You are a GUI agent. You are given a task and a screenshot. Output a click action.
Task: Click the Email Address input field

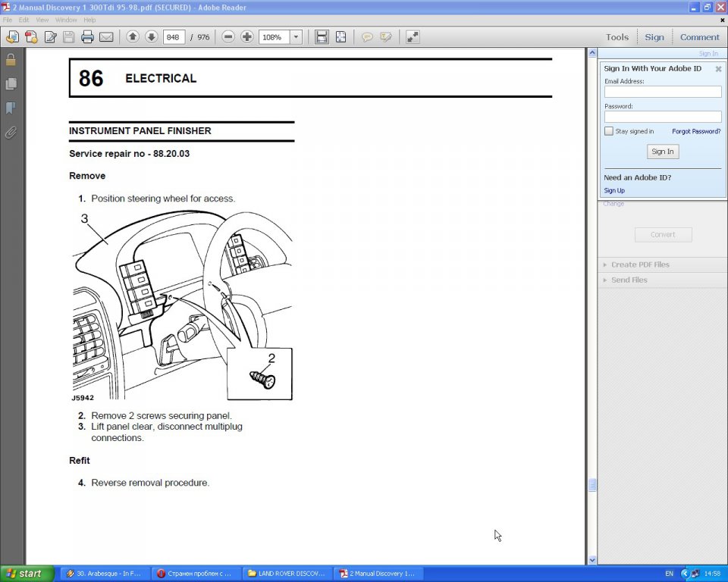click(663, 92)
